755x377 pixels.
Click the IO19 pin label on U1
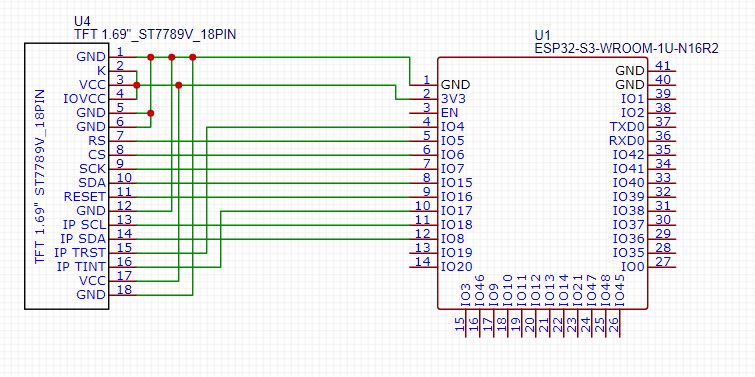456,252
